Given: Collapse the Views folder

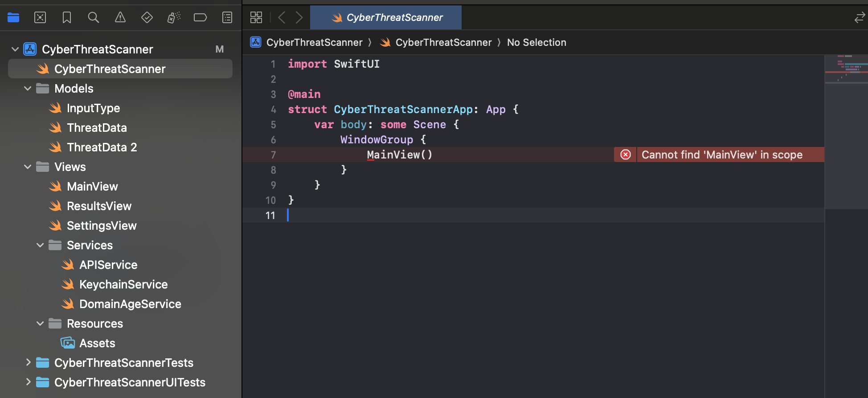Looking at the screenshot, I should click(x=28, y=167).
